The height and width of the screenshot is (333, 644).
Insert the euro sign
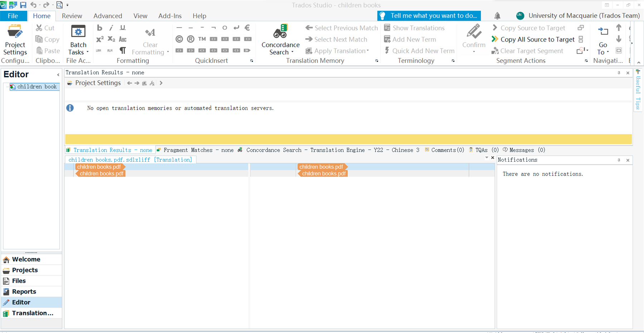[x=247, y=28]
